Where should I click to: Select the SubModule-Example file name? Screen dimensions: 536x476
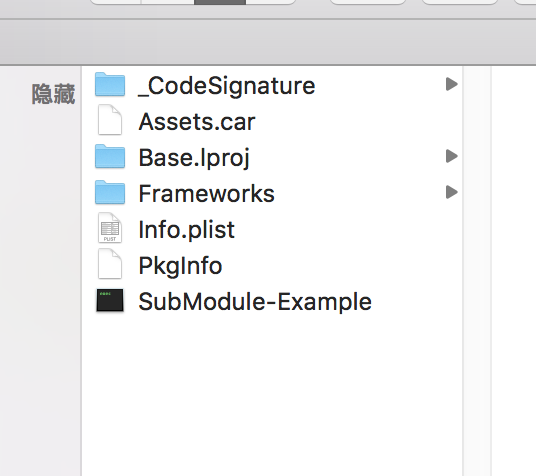click(255, 302)
